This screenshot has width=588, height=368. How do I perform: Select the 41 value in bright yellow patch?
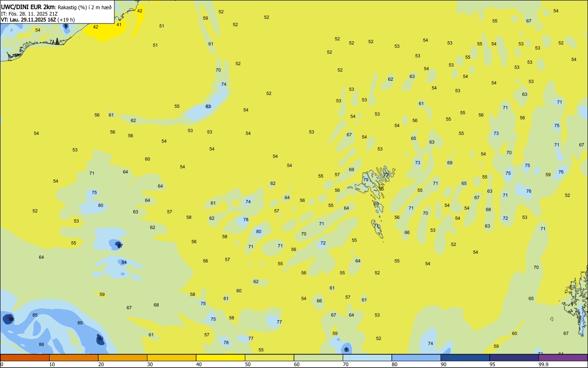[x=119, y=25]
